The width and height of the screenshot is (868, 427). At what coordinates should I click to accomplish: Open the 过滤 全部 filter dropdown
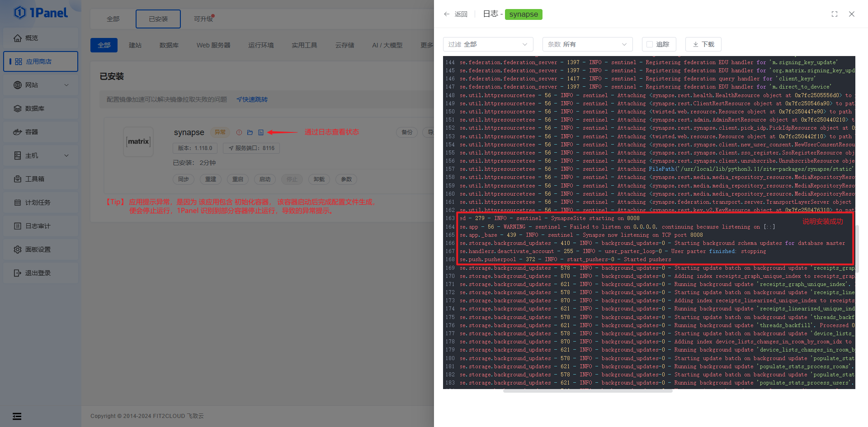pos(488,44)
